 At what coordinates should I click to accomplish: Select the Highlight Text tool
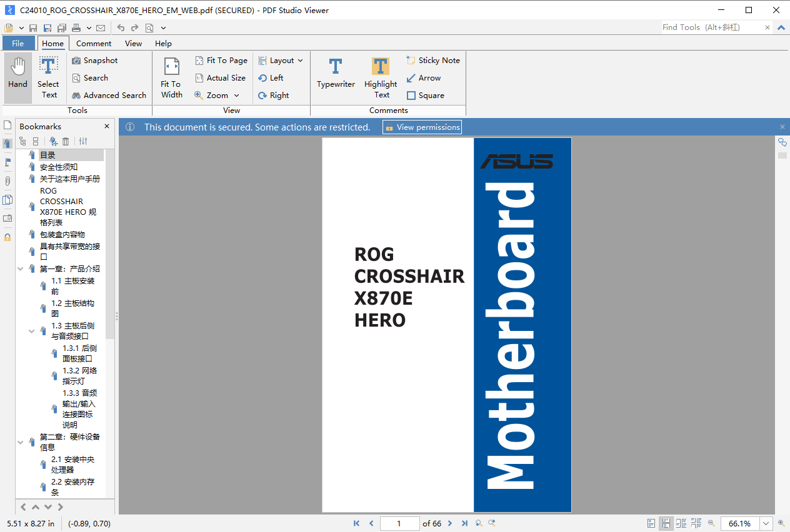click(x=381, y=76)
